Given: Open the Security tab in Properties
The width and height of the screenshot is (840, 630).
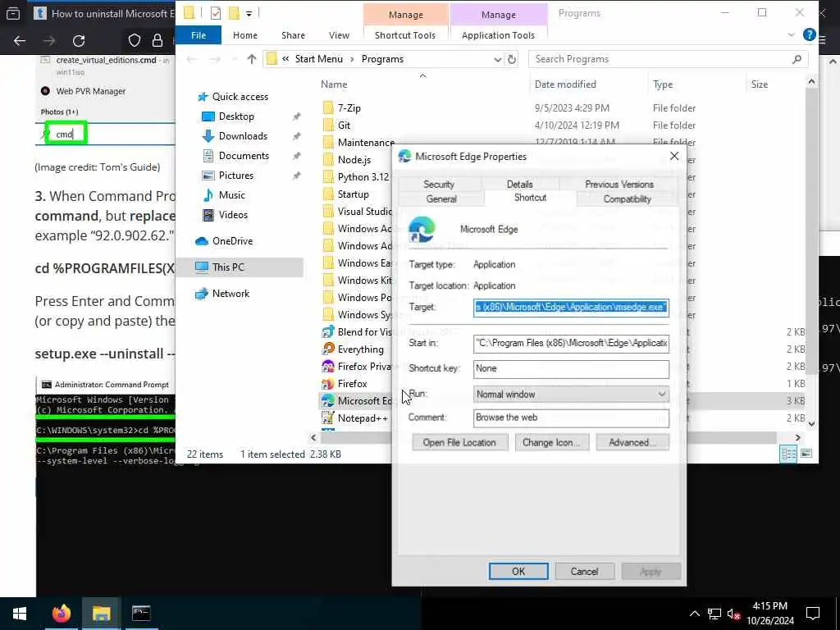Looking at the screenshot, I should [439, 185].
